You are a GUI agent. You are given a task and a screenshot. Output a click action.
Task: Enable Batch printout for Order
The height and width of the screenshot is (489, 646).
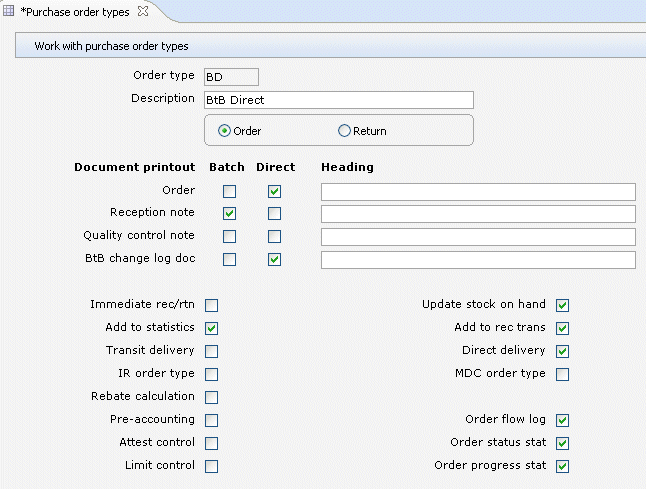(x=230, y=191)
